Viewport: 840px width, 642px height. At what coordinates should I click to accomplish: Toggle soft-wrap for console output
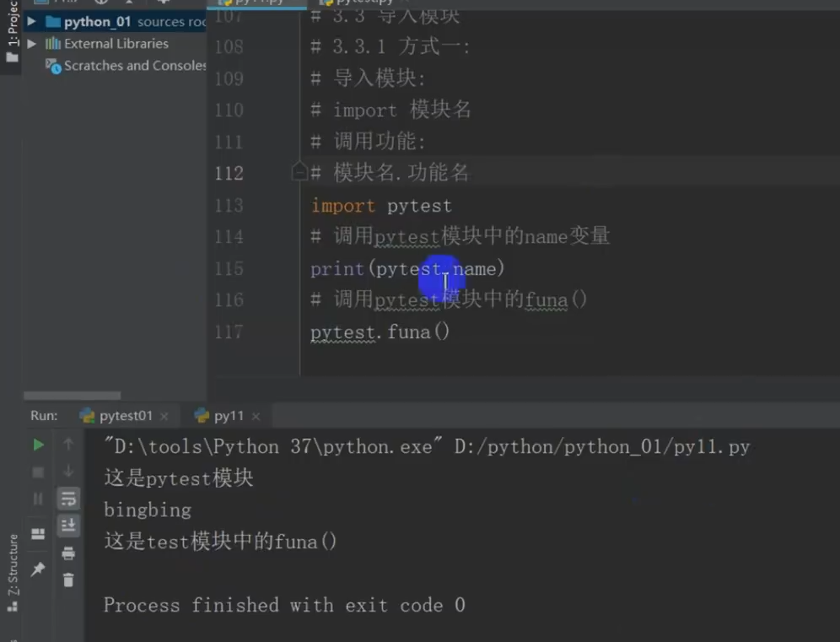68,499
